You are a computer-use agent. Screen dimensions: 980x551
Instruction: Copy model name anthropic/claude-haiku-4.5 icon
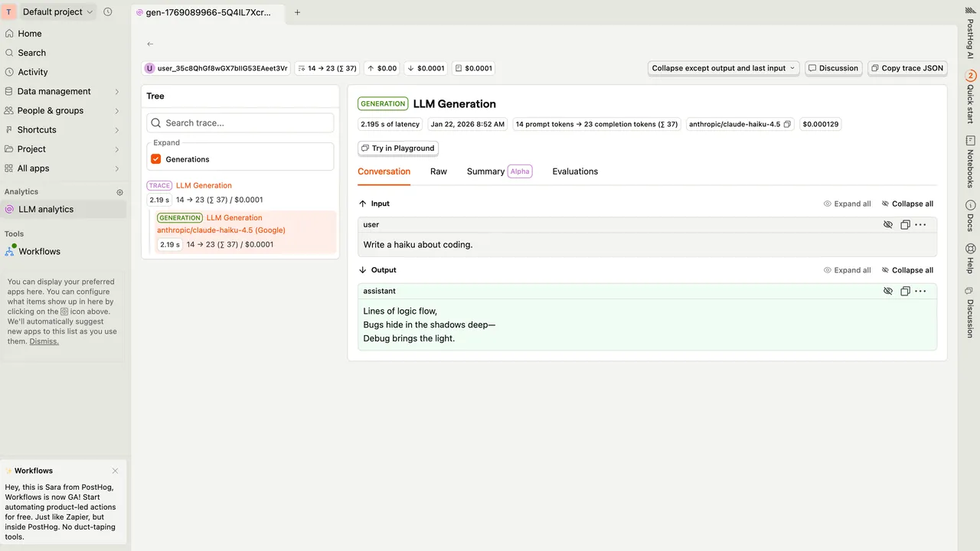click(x=787, y=124)
